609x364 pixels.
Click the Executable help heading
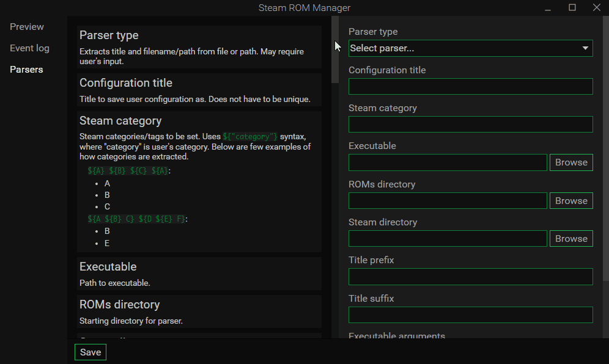108,267
